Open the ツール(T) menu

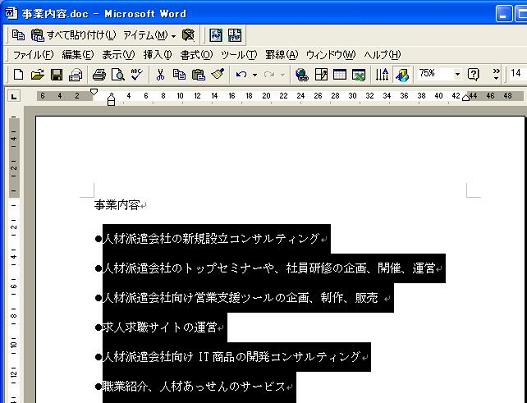pyautogui.click(x=239, y=55)
